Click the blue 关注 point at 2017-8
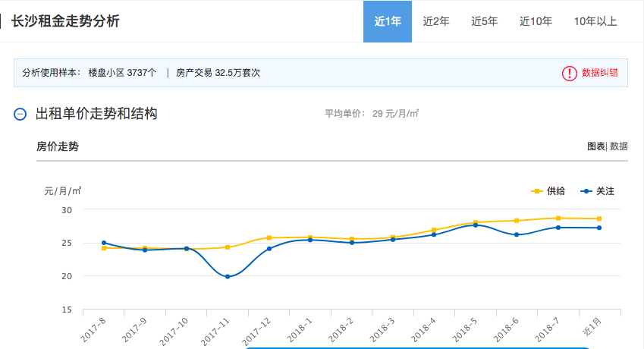644x349 pixels. [x=104, y=243]
